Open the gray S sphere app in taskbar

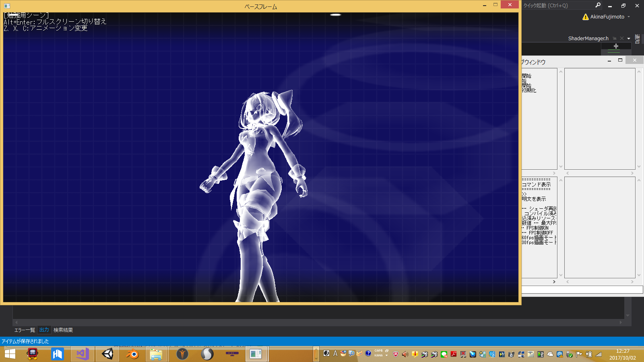tap(207, 354)
